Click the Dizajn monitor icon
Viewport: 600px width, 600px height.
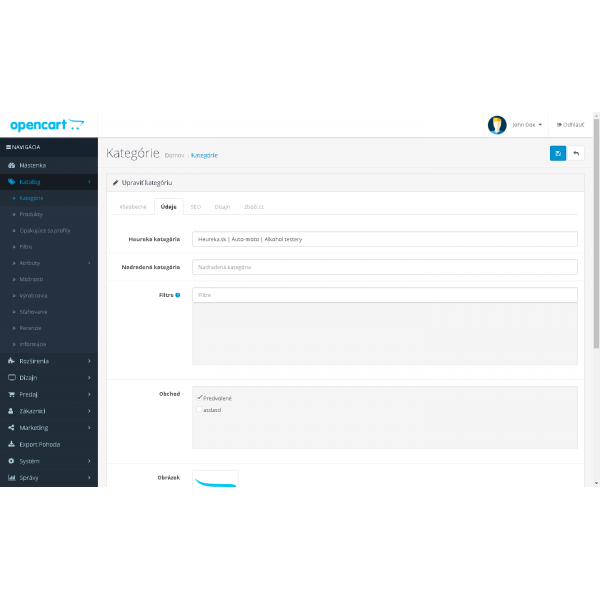point(12,378)
